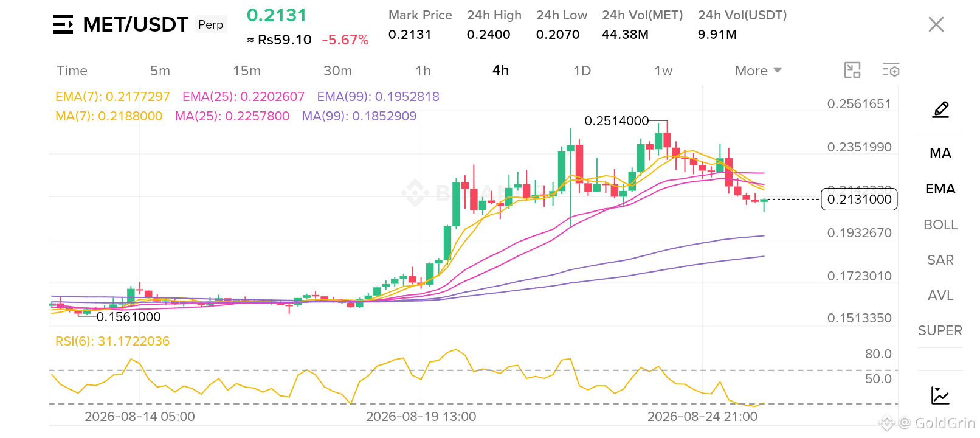Viewport: 980px width, 438px height.
Task: Toggle the AVL indicator
Action: (940, 296)
